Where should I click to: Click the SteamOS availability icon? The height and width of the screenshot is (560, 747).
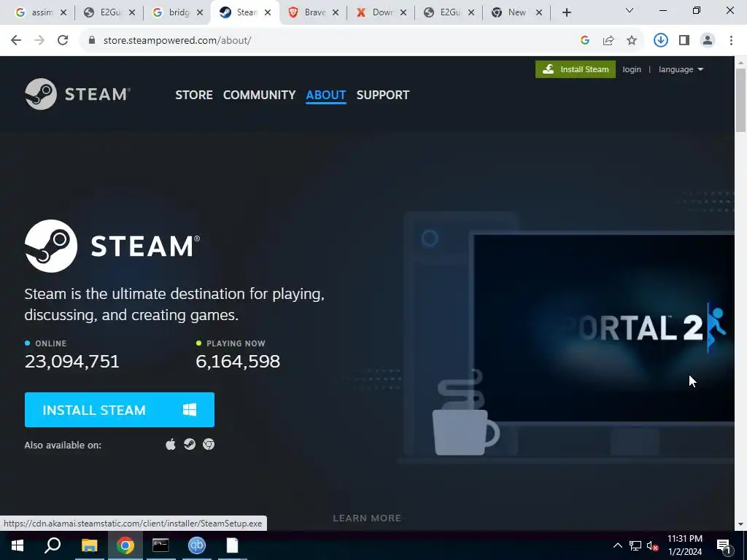pyautogui.click(x=190, y=444)
